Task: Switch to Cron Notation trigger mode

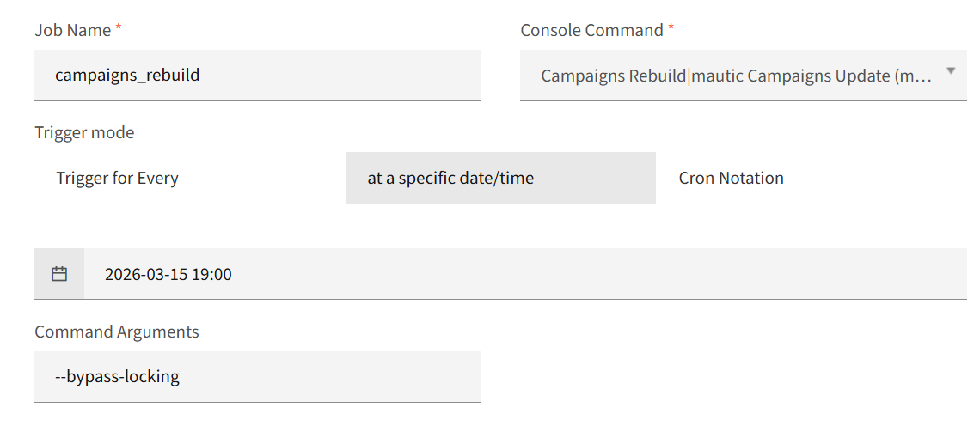Action: (x=732, y=179)
